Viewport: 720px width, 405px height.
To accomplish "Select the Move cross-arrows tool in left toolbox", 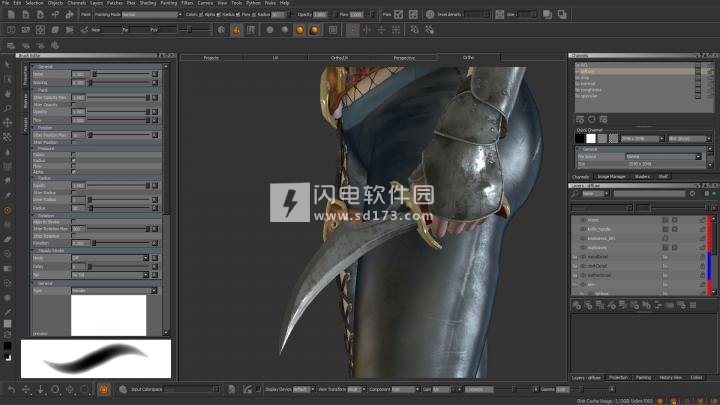I will point(7,122).
